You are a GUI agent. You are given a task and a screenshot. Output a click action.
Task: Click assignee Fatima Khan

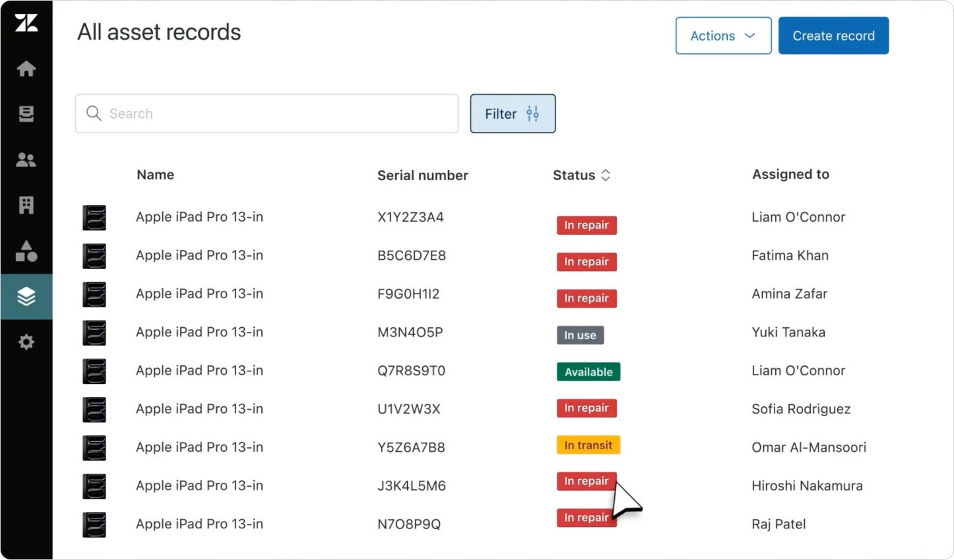tap(790, 255)
